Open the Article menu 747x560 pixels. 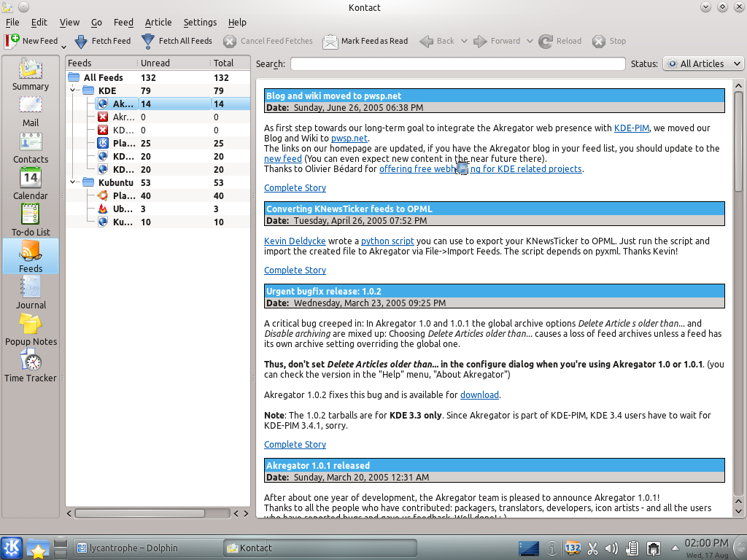point(158,22)
